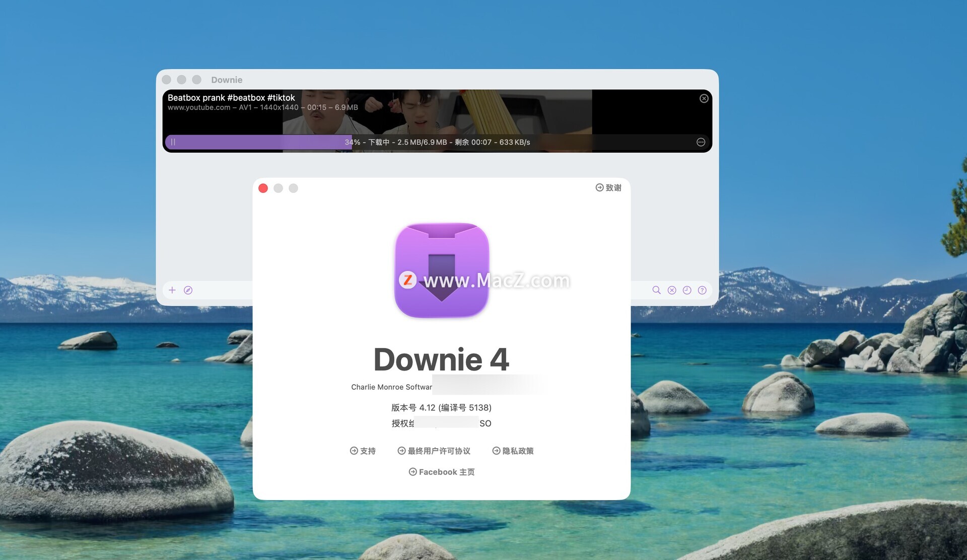Remove the Beatbox prank download item
The width and height of the screenshot is (967, 560).
coord(704,99)
